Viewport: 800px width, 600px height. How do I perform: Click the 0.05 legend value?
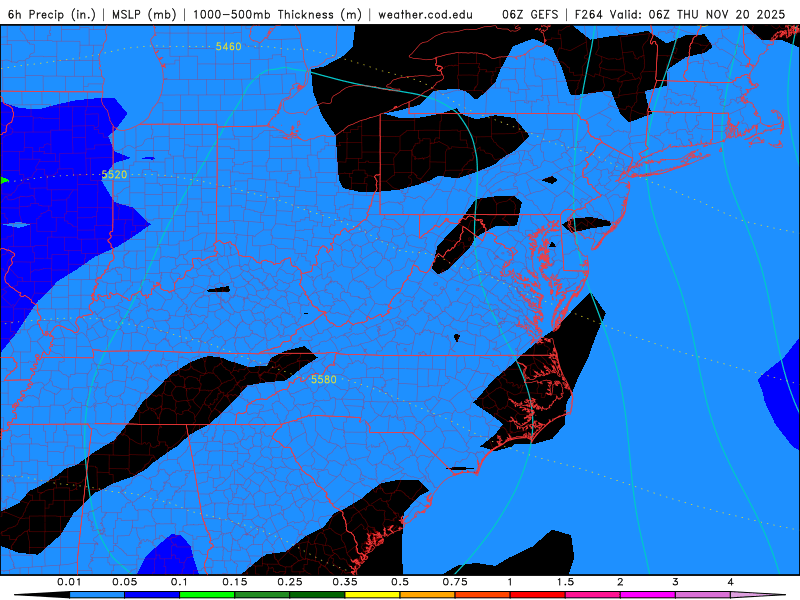pyautogui.click(x=124, y=582)
